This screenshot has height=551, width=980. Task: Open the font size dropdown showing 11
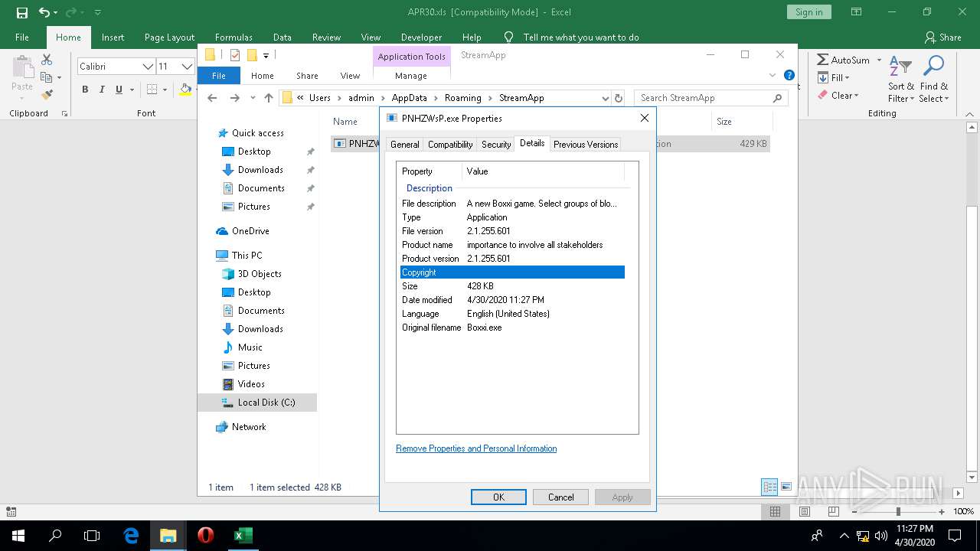(x=186, y=67)
